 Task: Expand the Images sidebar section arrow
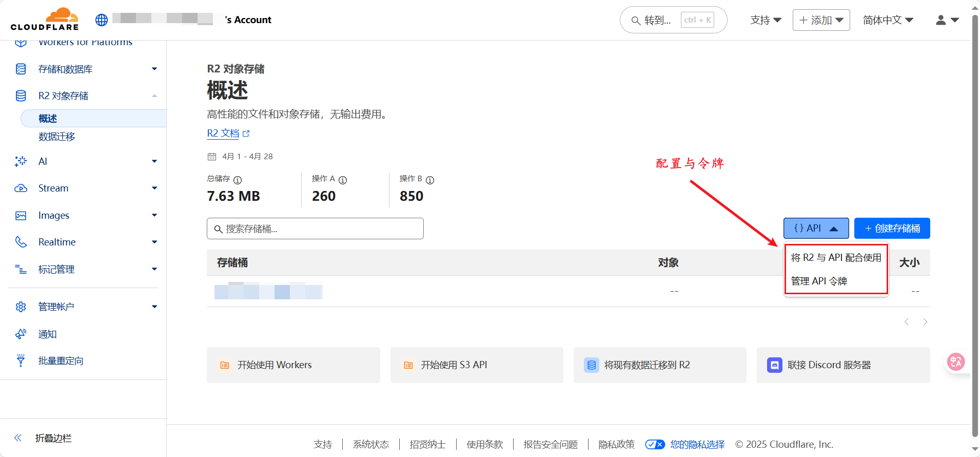(x=154, y=215)
